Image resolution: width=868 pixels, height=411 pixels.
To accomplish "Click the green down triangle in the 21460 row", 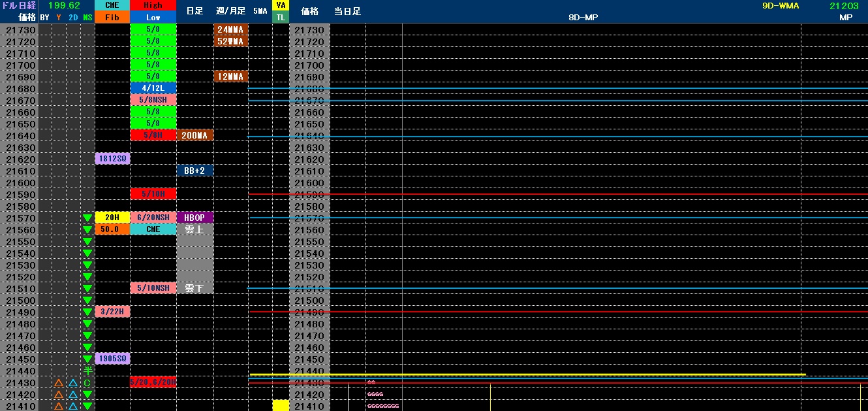I will 87,347.
